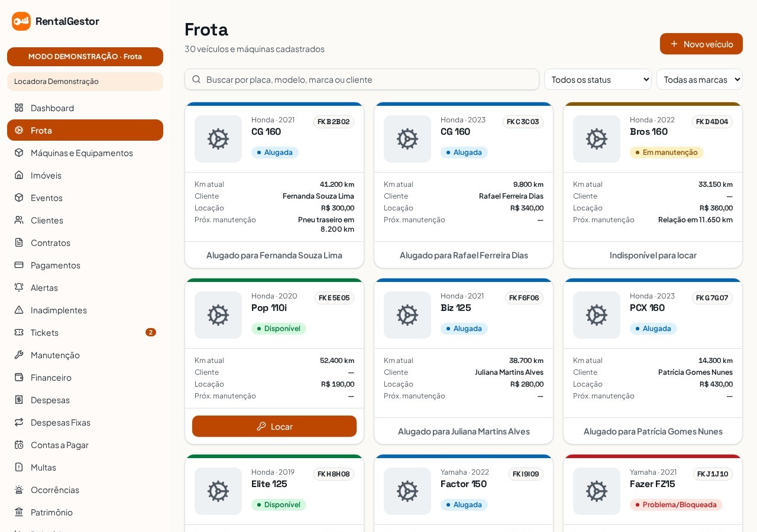Click the PCX 160 vehicle thumbnail
Viewport: 757px width, 532px height.
[x=597, y=315]
